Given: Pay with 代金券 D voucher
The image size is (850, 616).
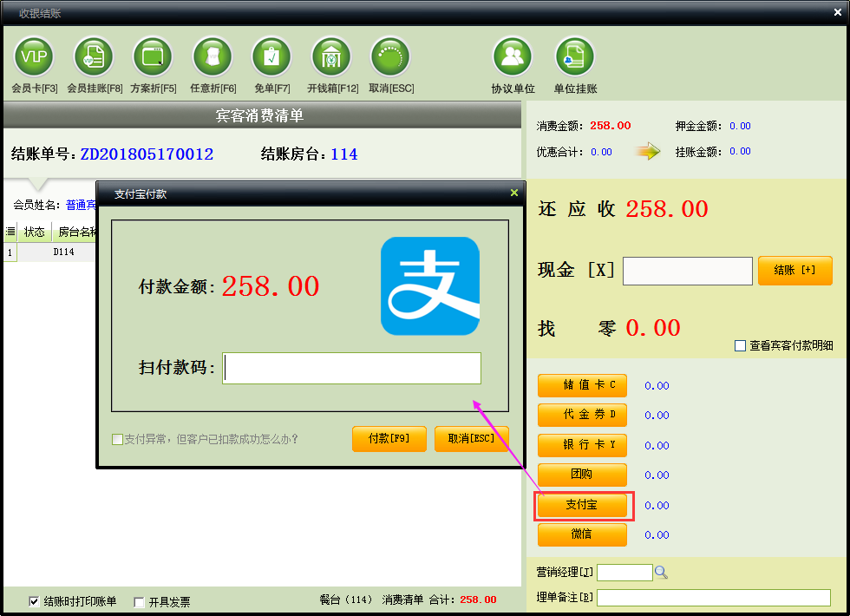Looking at the screenshot, I should (x=582, y=416).
